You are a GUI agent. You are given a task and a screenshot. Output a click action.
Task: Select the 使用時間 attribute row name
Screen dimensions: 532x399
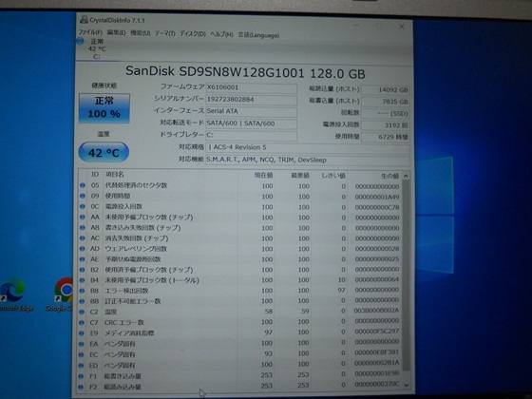click(x=118, y=196)
